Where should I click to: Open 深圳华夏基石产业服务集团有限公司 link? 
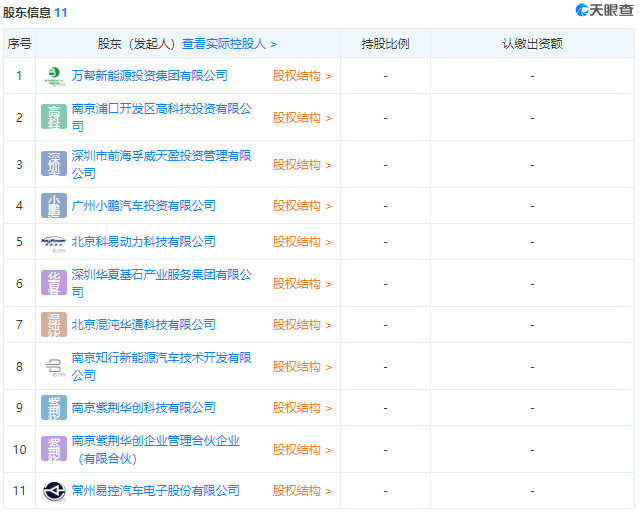(x=161, y=283)
